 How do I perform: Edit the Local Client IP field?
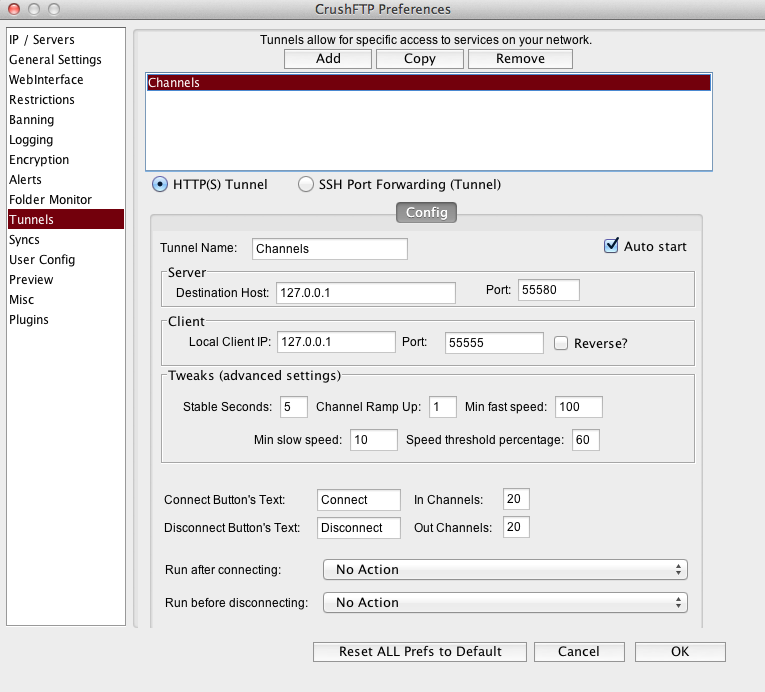(336, 342)
